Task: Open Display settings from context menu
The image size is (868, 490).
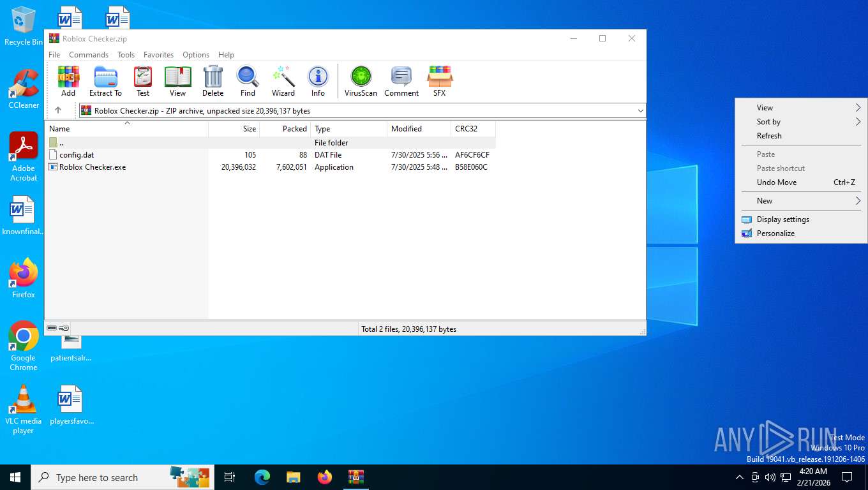Action: click(x=801, y=219)
